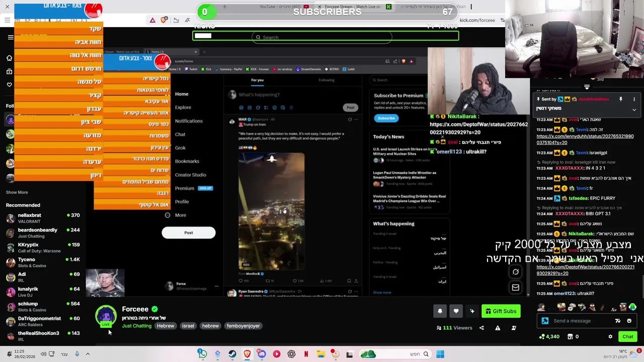
Task: Open the emoji picker in chat input
Action: (629, 321)
